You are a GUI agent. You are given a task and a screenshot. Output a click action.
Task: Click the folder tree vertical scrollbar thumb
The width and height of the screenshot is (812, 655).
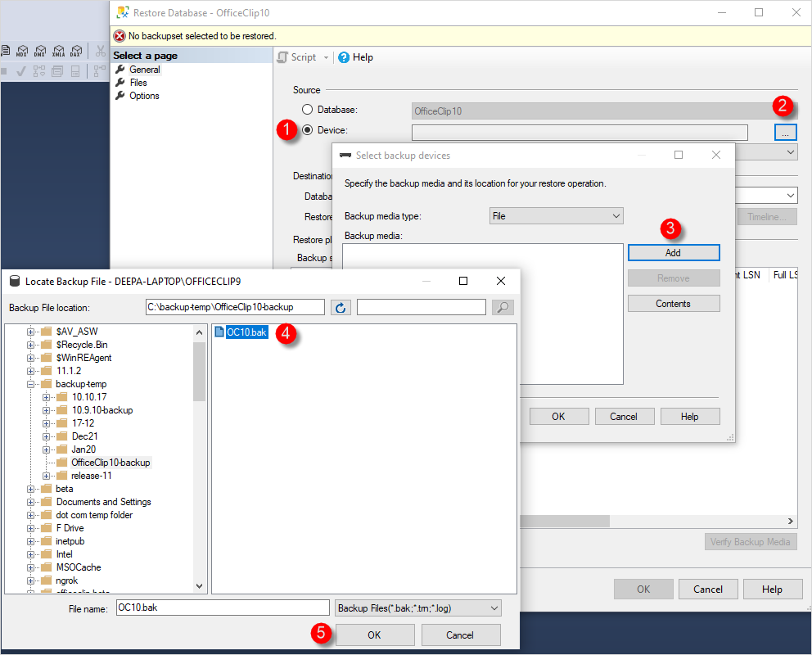tap(200, 372)
